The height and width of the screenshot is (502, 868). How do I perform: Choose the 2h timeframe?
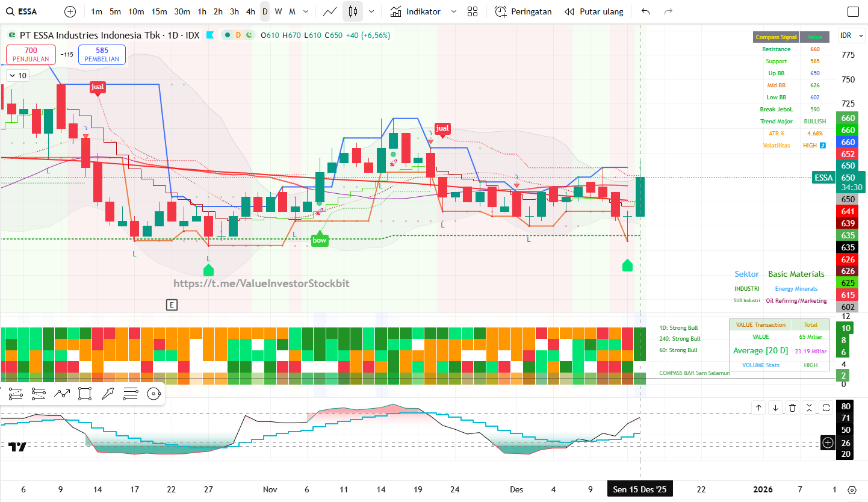[218, 11]
